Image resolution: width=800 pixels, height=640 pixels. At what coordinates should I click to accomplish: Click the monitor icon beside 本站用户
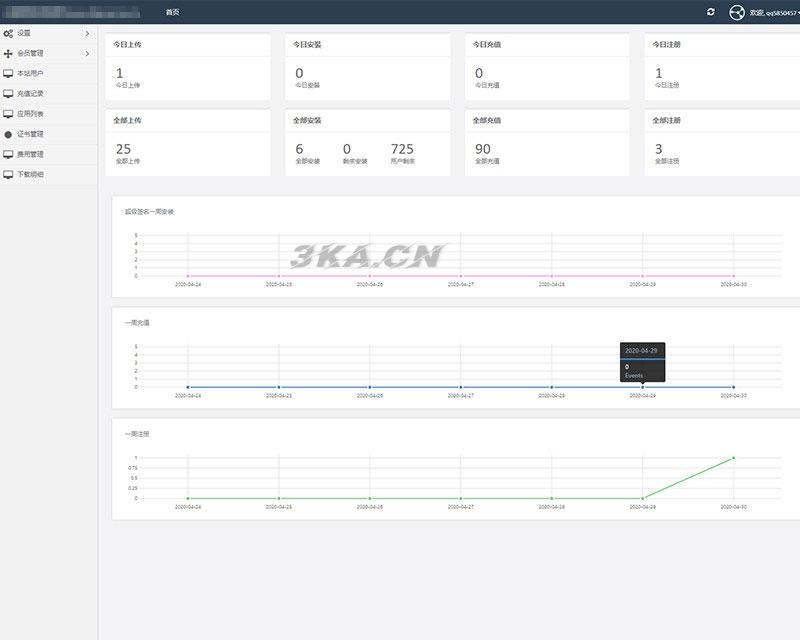click(x=8, y=73)
